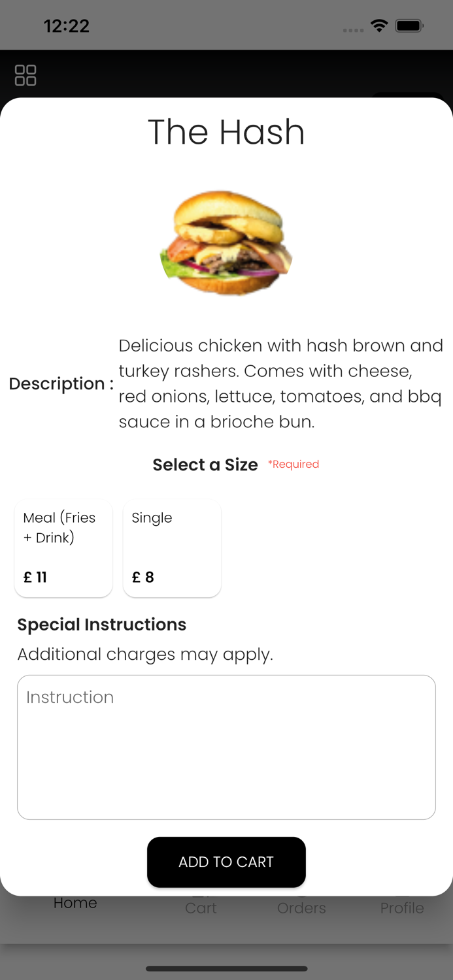453x980 pixels.
Task: Tap the cellular signal dots indicator
Action: [x=352, y=30]
